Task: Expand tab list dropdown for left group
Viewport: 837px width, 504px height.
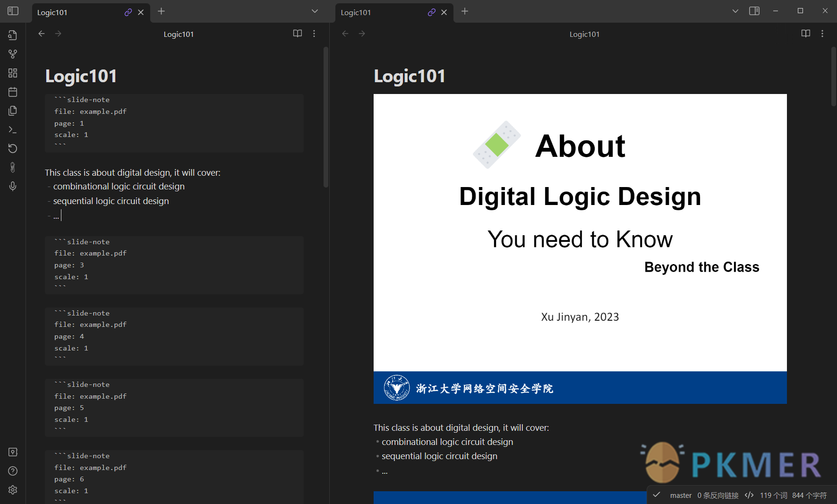Action: click(x=315, y=11)
